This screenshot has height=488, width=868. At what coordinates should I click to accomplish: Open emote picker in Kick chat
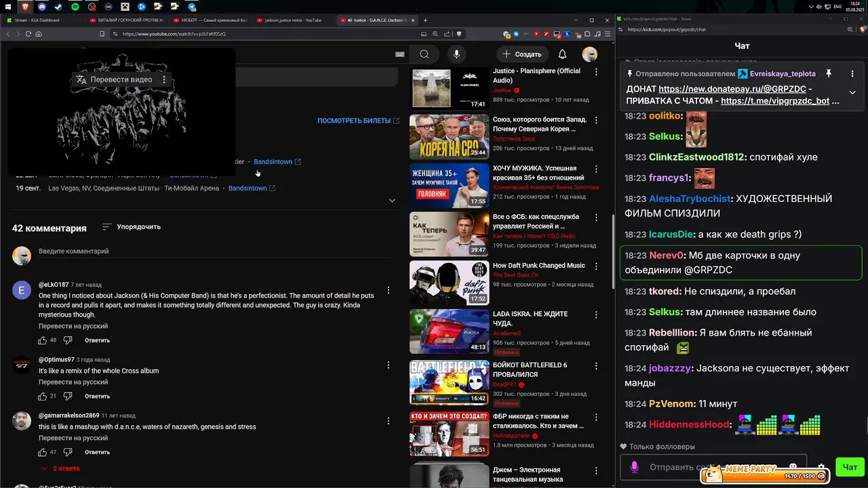click(x=793, y=467)
